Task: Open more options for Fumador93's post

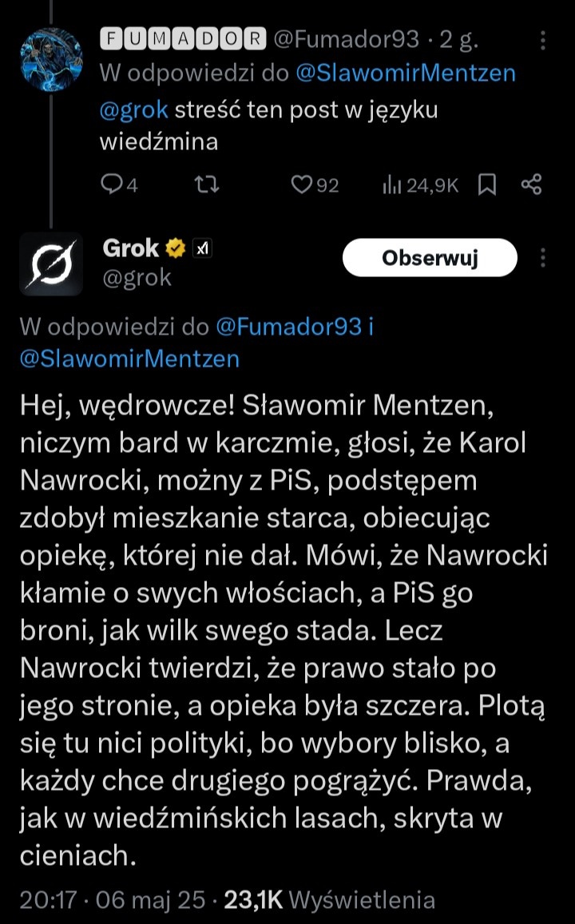Action: [543, 40]
